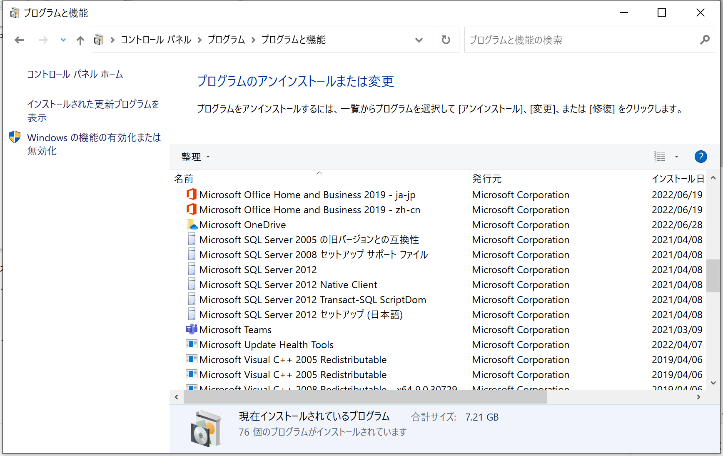
Task: Click the horizontal scrollbar thumb
Action: coord(365,397)
